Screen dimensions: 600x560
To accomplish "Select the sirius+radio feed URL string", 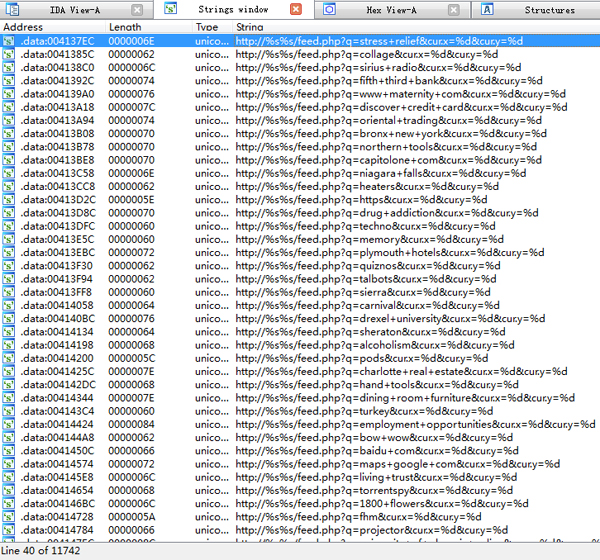I will [x=378, y=68].
